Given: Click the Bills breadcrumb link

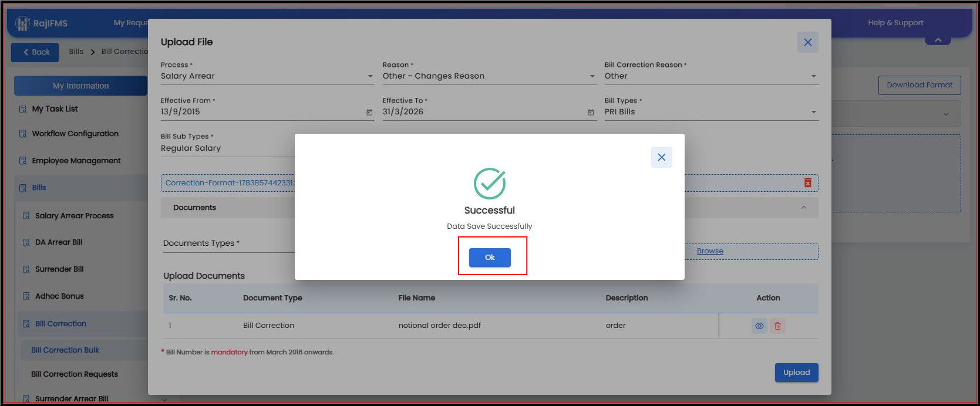Looking at the screenshot, I should [76, 52].
